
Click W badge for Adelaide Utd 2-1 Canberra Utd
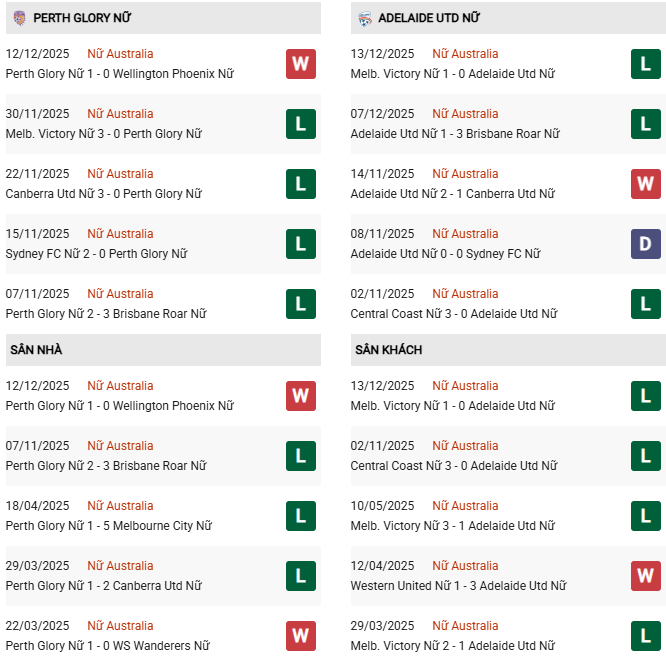(646, 184)
